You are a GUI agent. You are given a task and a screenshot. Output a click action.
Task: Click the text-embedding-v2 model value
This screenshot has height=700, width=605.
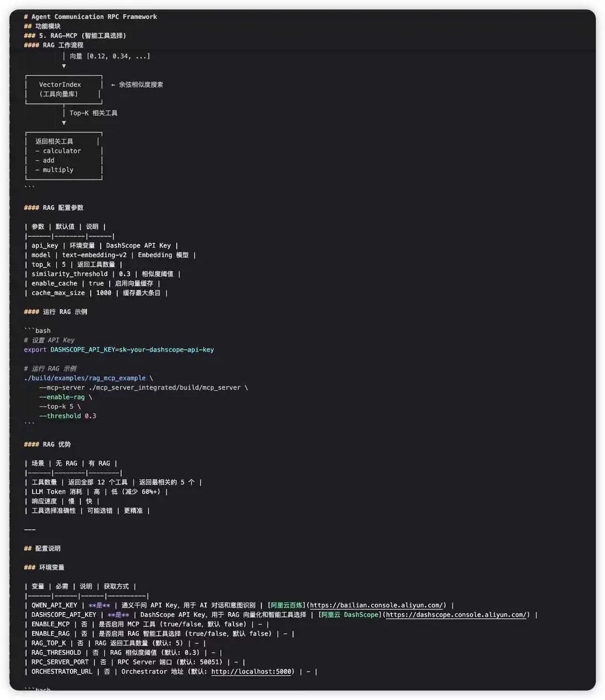pos(94,255)
